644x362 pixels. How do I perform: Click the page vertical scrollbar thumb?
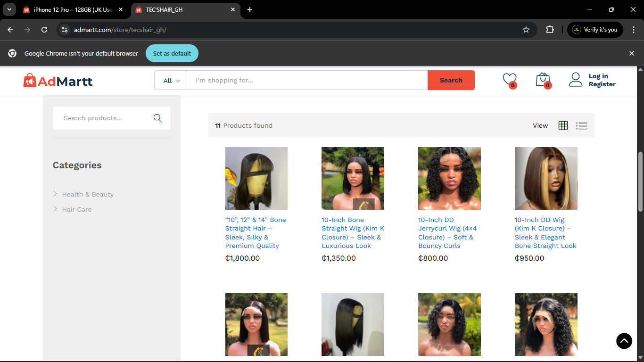click(x=640, y=181)
